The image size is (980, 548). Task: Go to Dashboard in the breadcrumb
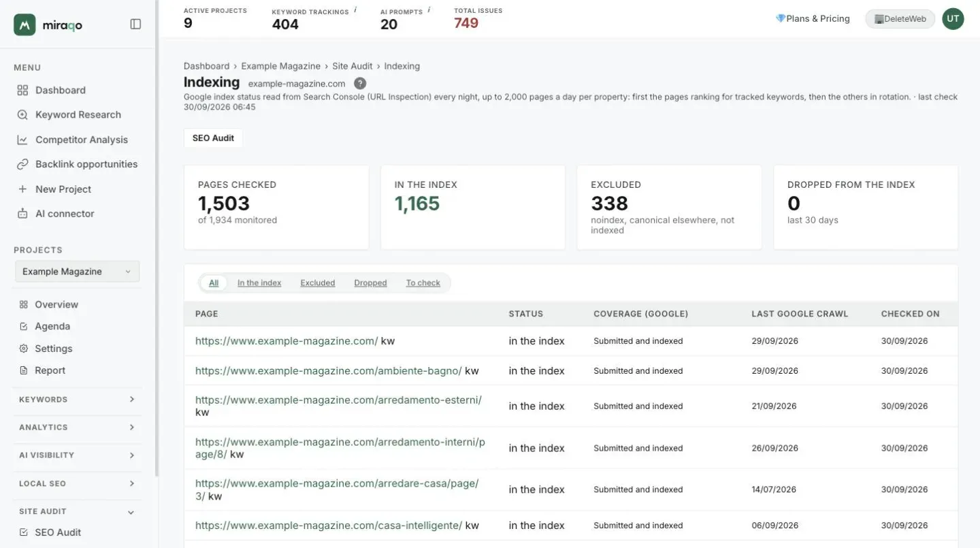tap(206, 66)
